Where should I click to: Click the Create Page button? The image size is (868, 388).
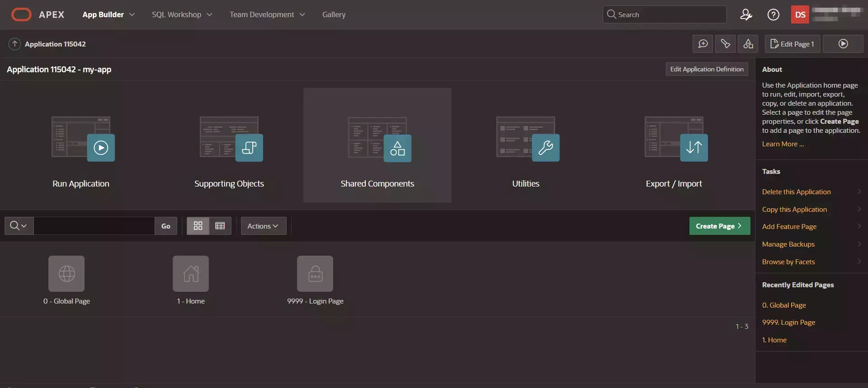(720, 226)
